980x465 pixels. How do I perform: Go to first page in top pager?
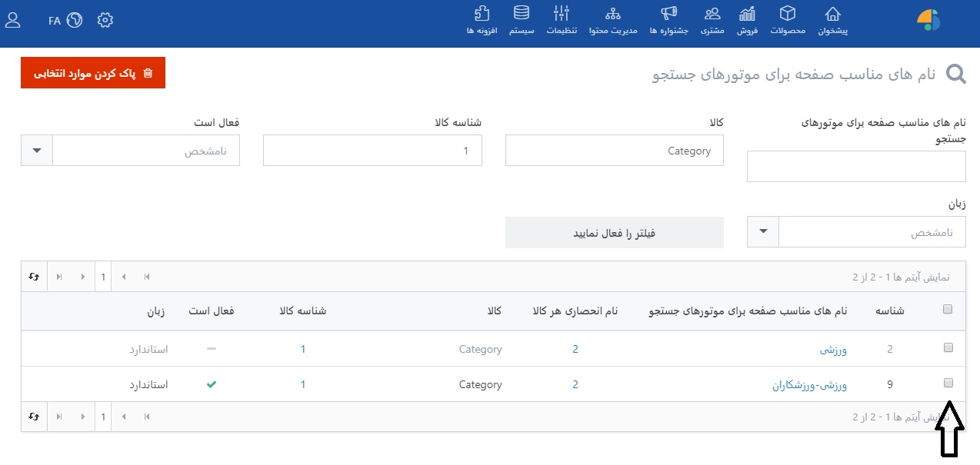click(x=147, y=276)
